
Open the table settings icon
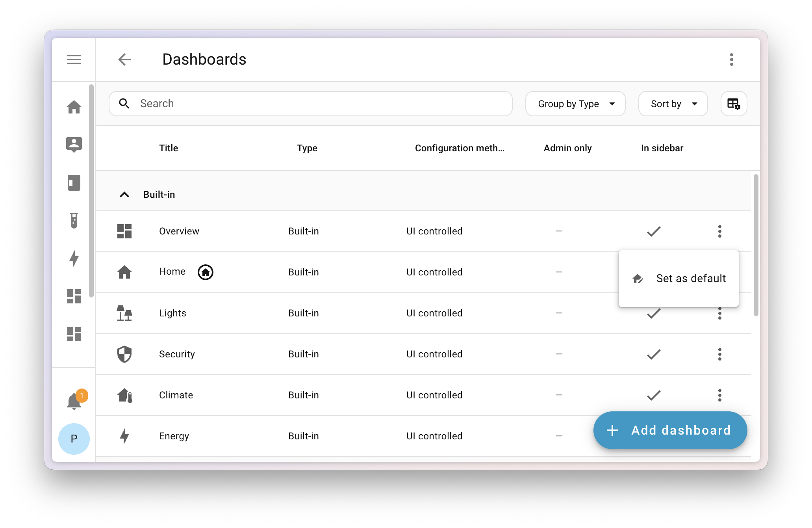point(734,104)
